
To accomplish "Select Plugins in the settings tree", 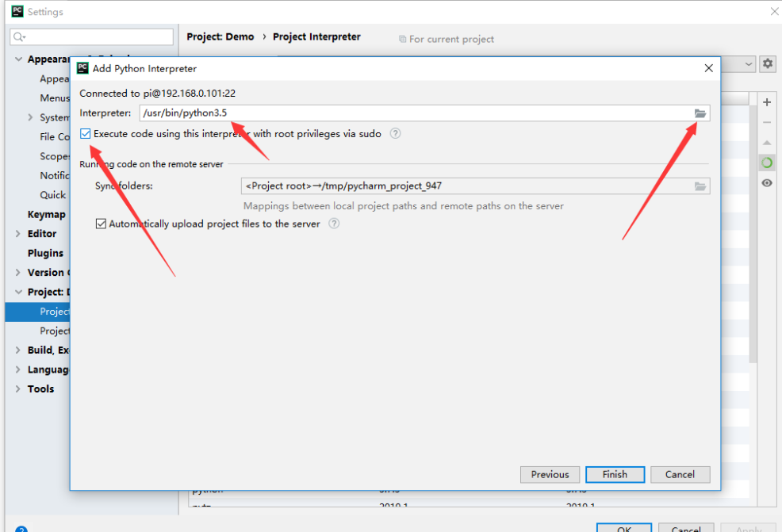I will [45, 253].
